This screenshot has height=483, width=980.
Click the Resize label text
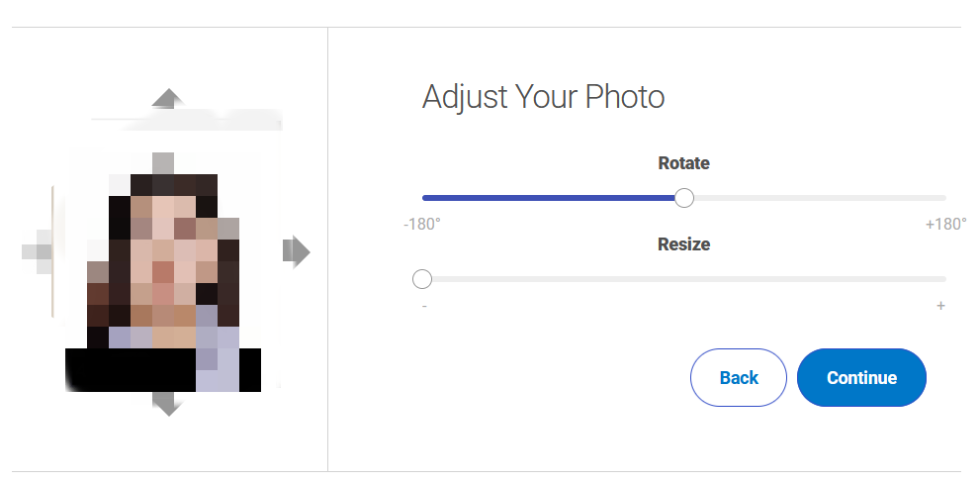point(684,243)
